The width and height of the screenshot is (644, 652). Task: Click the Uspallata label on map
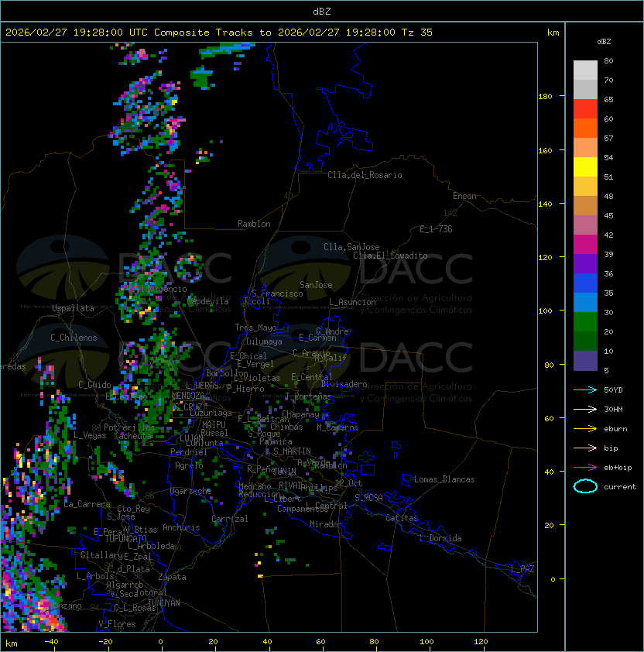(73, 308)
